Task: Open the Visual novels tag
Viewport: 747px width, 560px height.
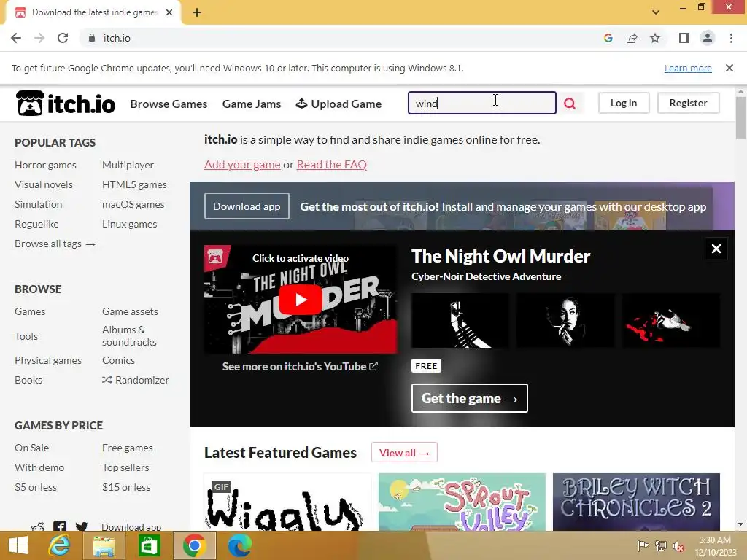Action: coord(43,184)
